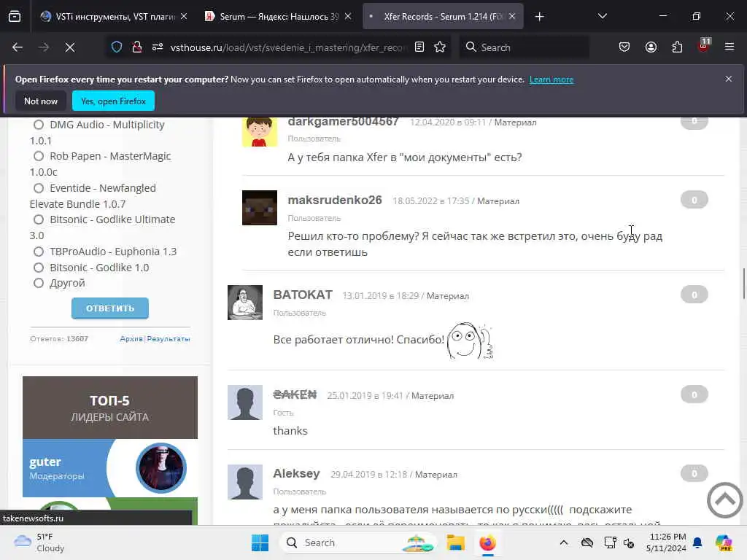This screenshot has height=560, width=747.
Task: Click BATOKAT comment avatar image
Action: pos(245,303)
